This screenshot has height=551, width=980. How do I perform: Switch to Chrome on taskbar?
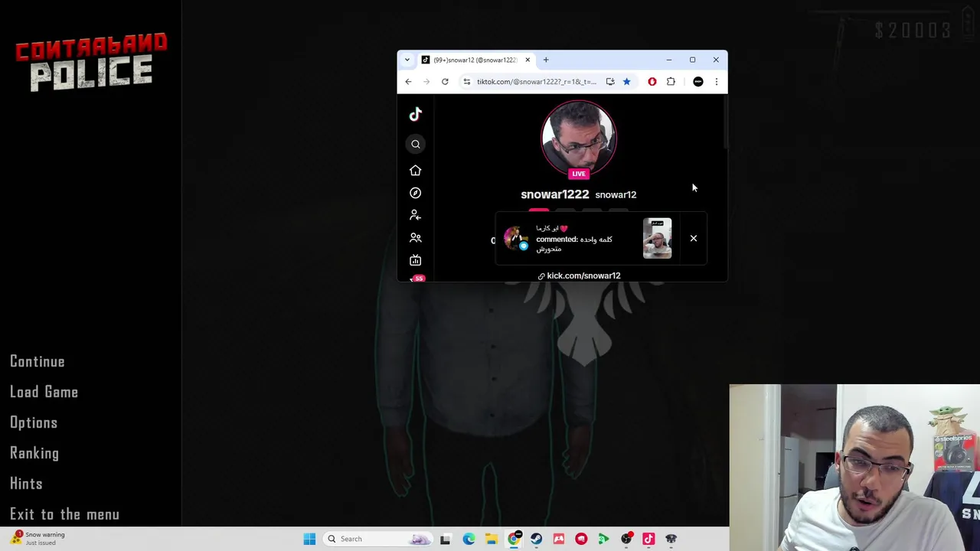pos(514,539)
